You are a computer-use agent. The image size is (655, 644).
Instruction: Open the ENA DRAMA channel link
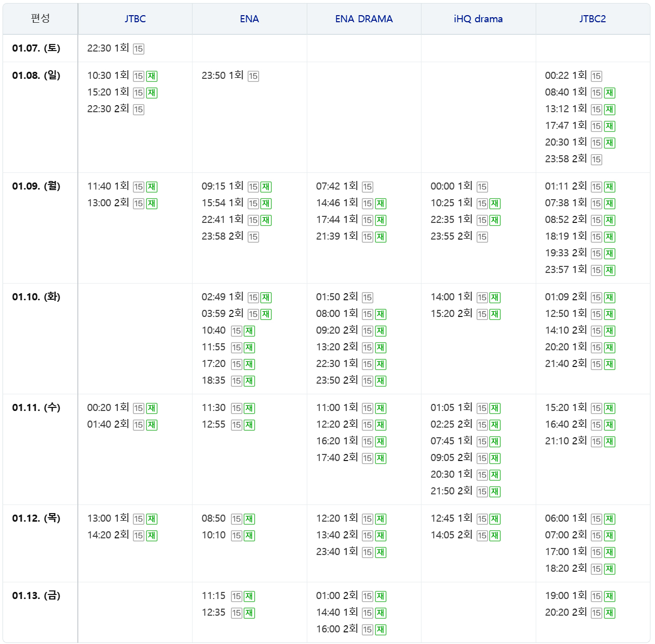(x=364, y=19)
